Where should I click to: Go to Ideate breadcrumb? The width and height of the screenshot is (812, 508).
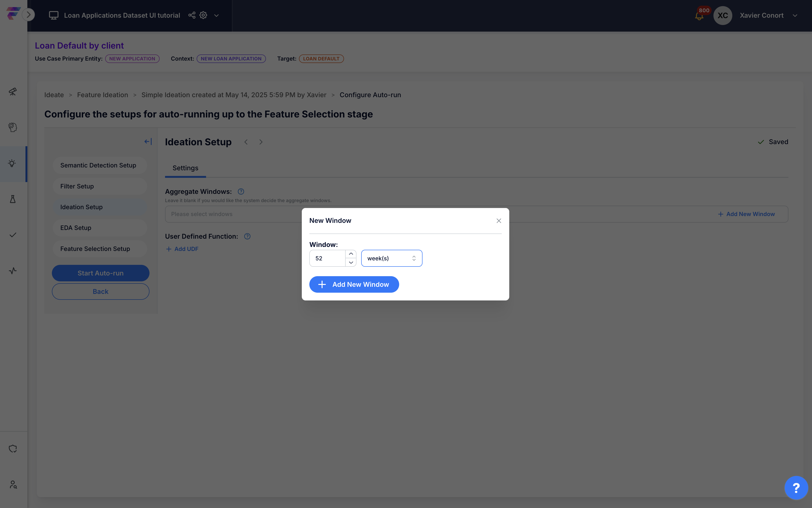tap(54, 95)
